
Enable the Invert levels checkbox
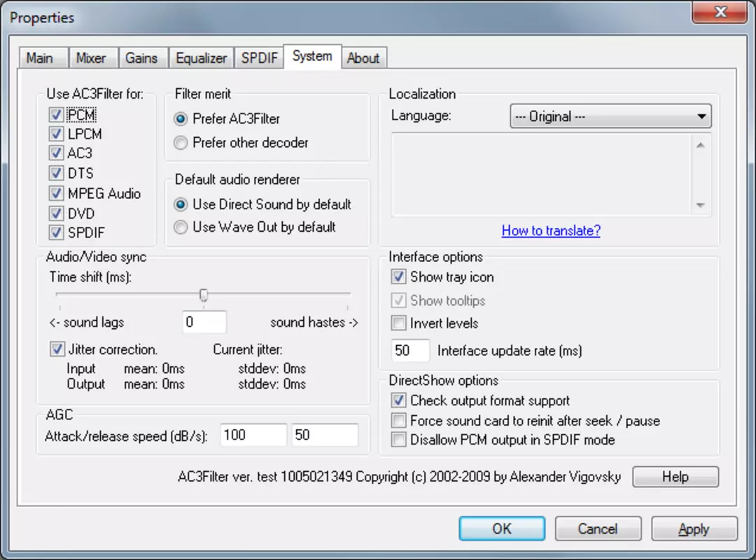[x=398, y=323]
